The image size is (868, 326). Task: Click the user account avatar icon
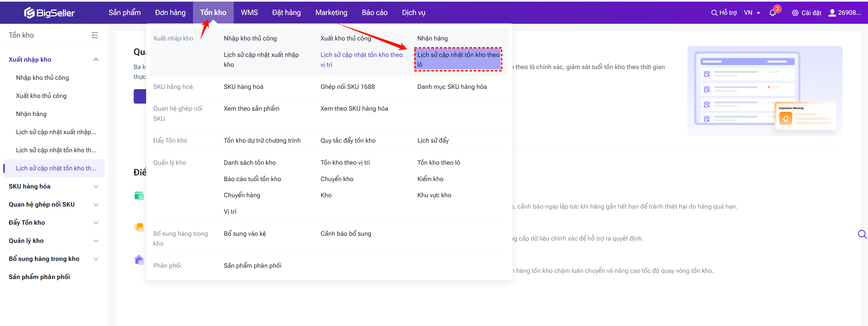click(x=832, y=13)
